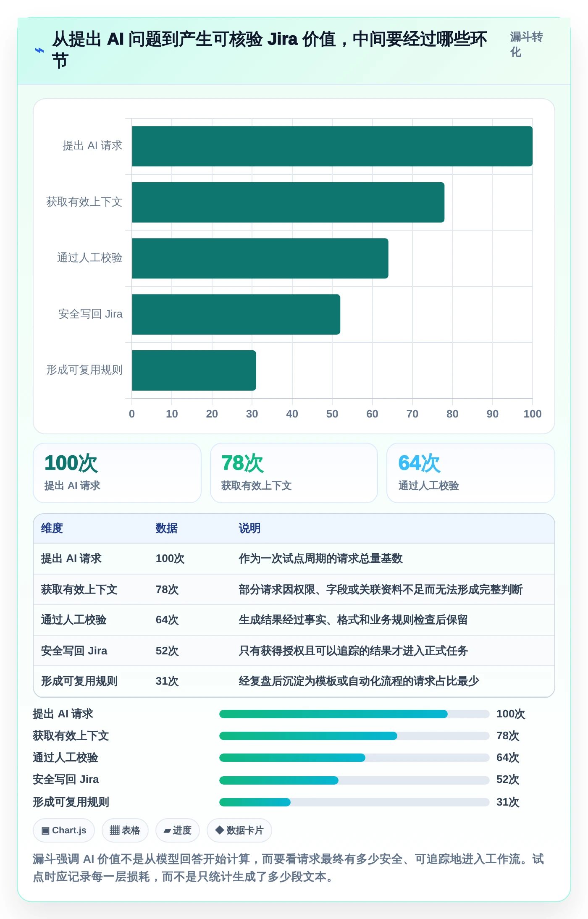
Task: Click the main title heading text
Action: pos(270,50)
